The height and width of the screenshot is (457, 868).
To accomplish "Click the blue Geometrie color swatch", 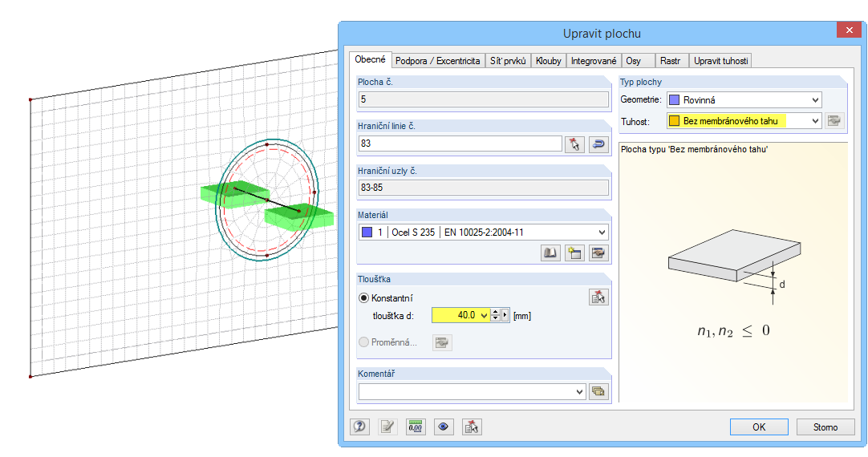I will (674, 100).
